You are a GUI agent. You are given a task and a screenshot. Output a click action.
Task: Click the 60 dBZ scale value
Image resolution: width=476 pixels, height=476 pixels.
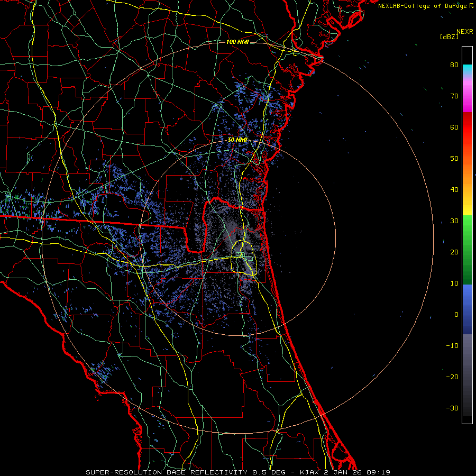[x=454, y=127]
